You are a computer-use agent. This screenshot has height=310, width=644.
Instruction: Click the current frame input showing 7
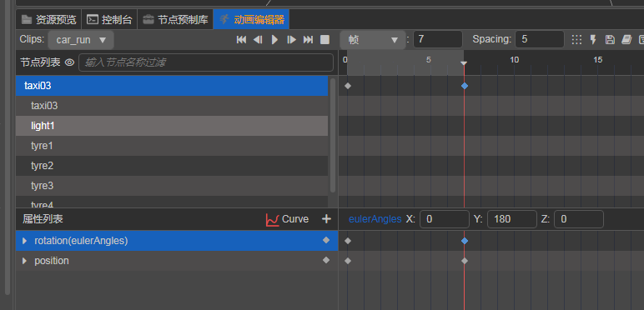click(438, 39)
